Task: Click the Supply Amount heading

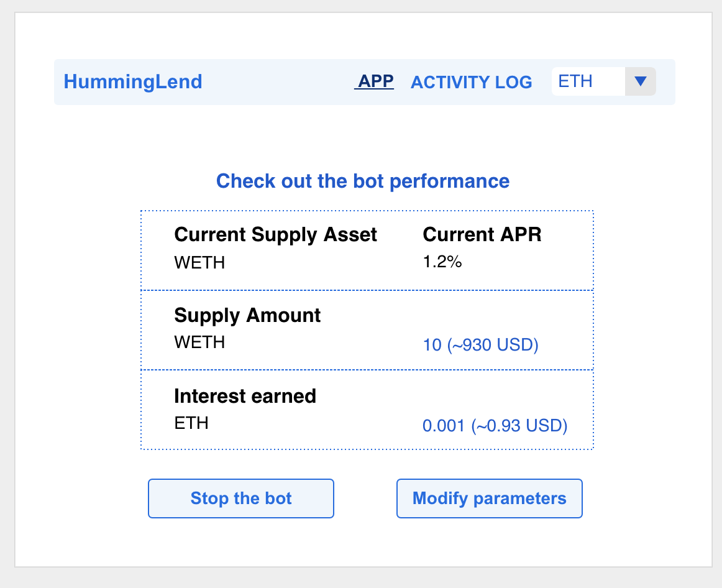Action: point(247,316)
